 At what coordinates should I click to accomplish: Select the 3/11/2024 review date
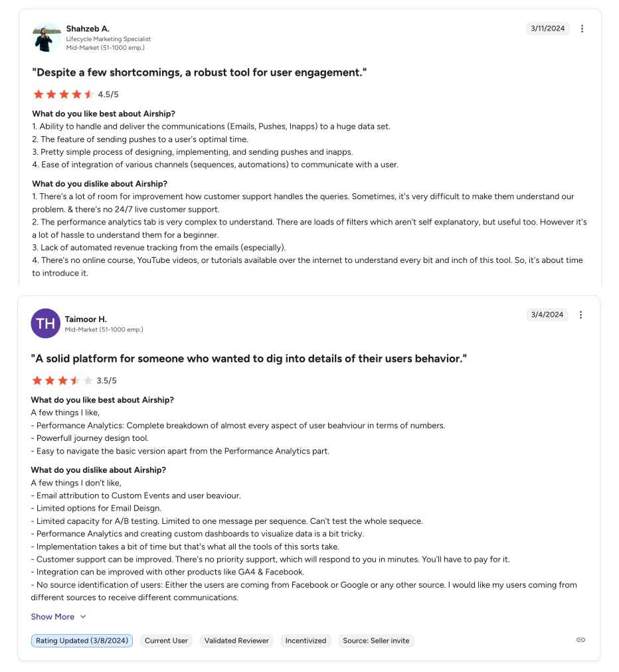point(547,29)
